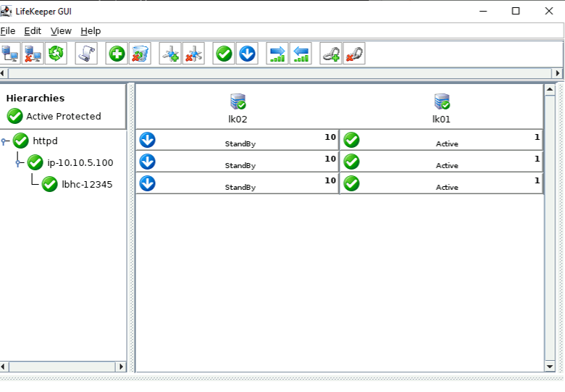Viewport: 565px width, 392px height.
Task: Open the View menu
Action: 61,31
